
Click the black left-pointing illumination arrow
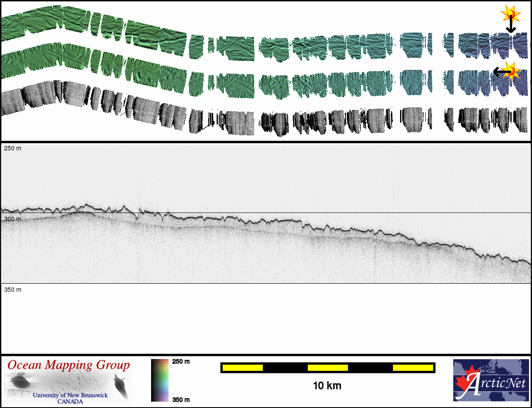(499, 72)
